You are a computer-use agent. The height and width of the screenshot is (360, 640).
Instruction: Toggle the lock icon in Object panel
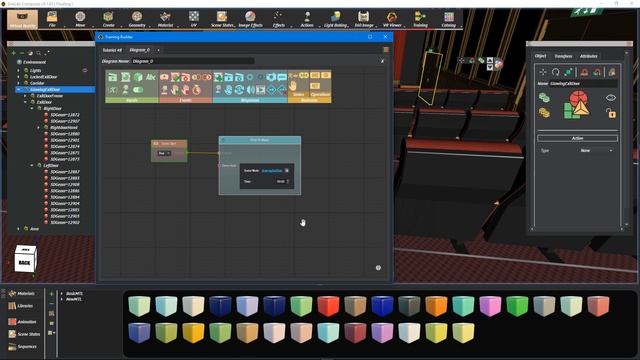pos(611,113)
